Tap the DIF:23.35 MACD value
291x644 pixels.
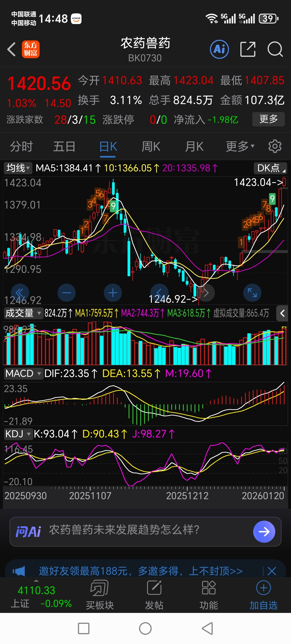click(71, 373)
